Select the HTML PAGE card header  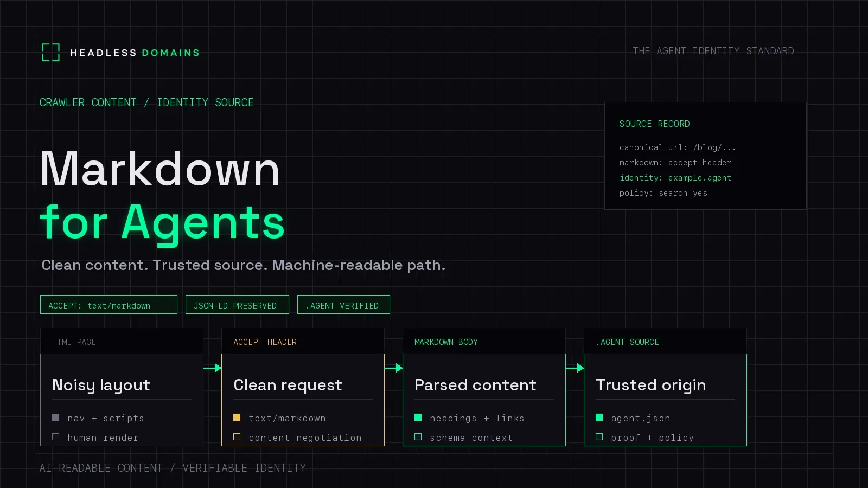click(x=122, y=342)
